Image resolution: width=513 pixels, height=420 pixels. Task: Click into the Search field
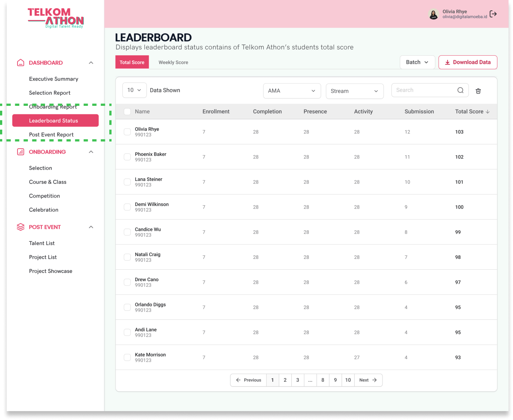point(430,90)
